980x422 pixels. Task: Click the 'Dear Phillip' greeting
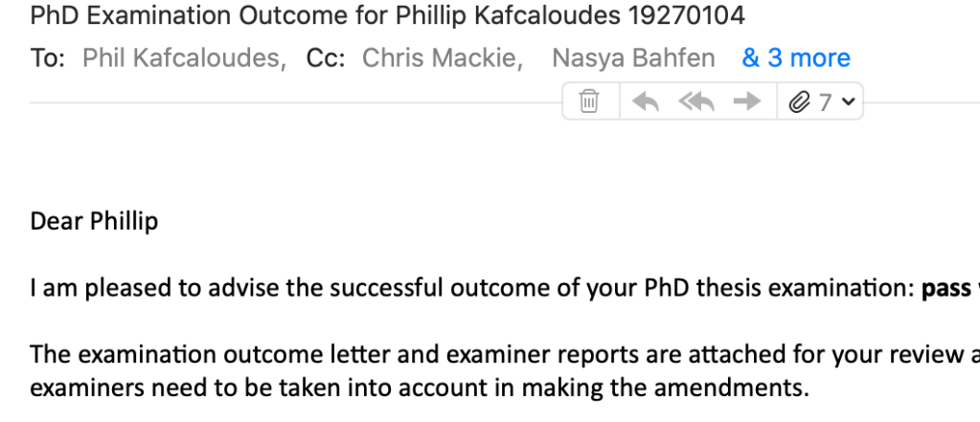click(x=94, y=222)
